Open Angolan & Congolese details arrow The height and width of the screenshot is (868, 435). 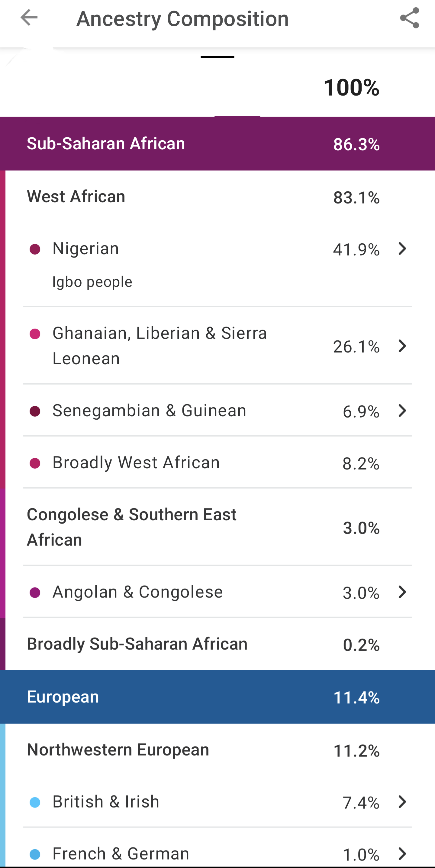coord(402,592)
